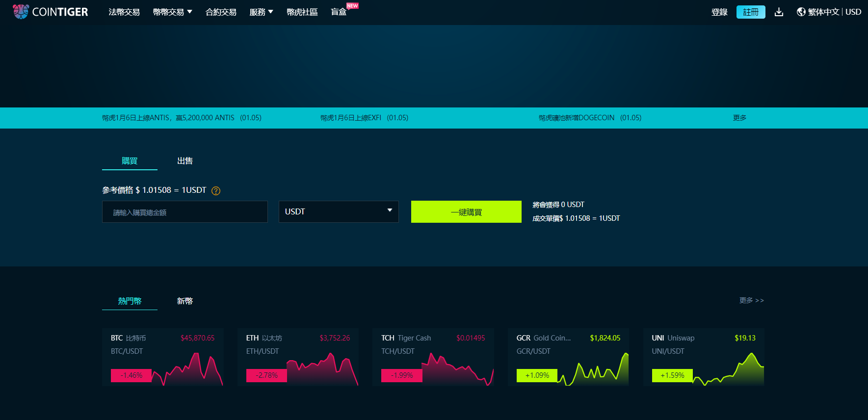Click TCH price $0.01495

pyautogui.click(x=471, y=338)
